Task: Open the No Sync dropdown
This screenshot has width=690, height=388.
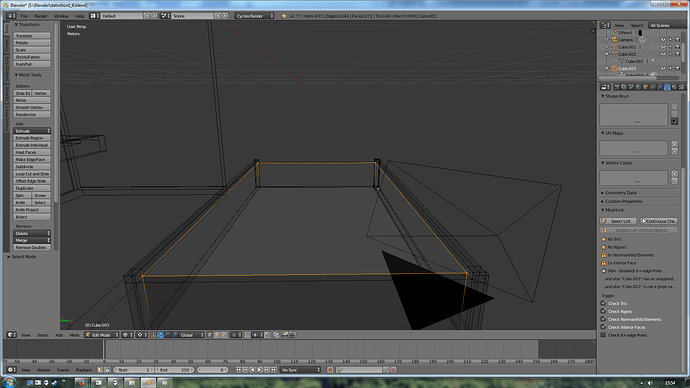Action: click(301, 370)
